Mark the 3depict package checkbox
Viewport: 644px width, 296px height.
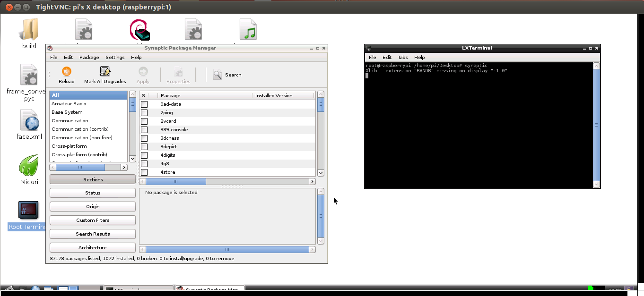tap(144, 147)
